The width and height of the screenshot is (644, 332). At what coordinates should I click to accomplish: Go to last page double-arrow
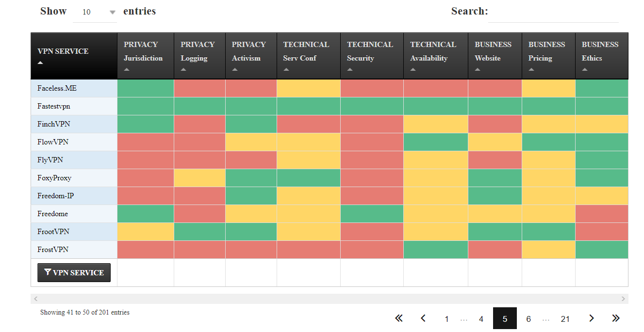pyautogui.click(x=616, y=318)
